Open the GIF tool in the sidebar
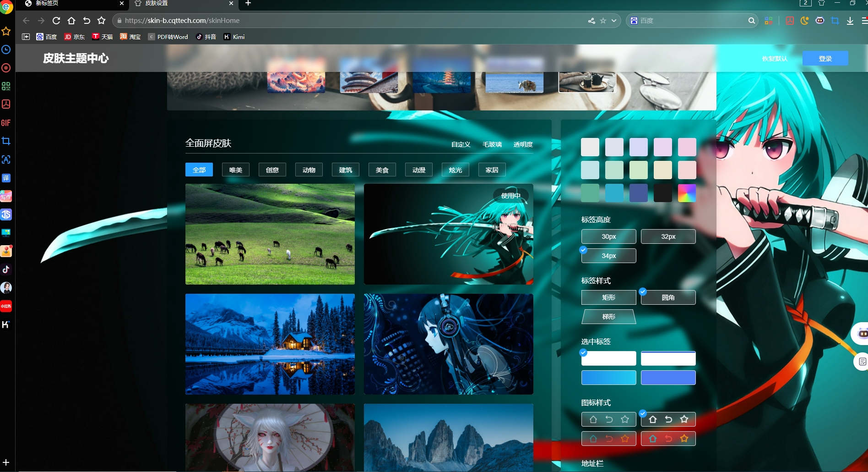Screen dimensions: 868x472 (6, 123)
